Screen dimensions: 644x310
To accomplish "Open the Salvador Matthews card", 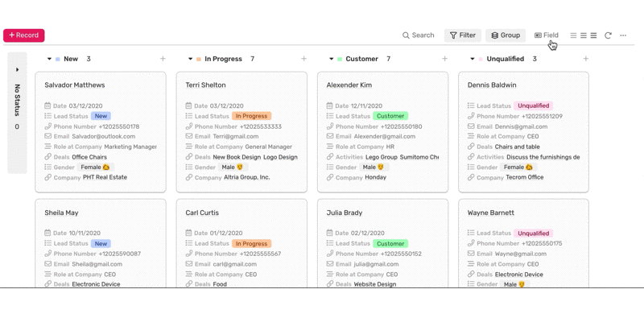I will [x=101, y=132].
